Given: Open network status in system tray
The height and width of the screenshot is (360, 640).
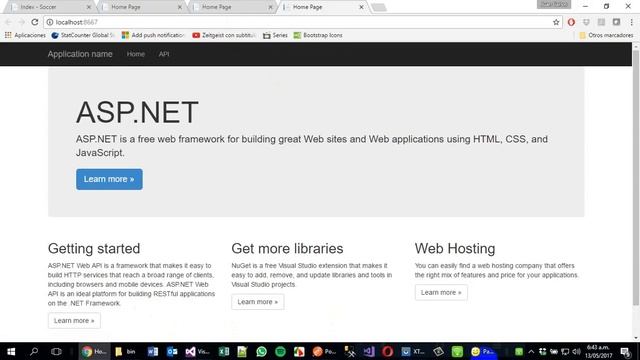Looking at the screenshot, I should click(x=565, y=351).
